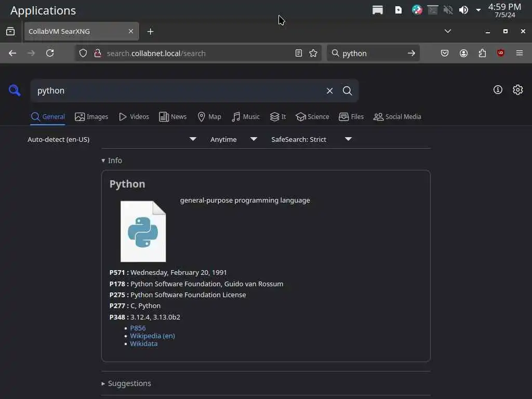Open the system tray dropdown arrow
This screenshot has width=532, height=399.
coord(478,10)
